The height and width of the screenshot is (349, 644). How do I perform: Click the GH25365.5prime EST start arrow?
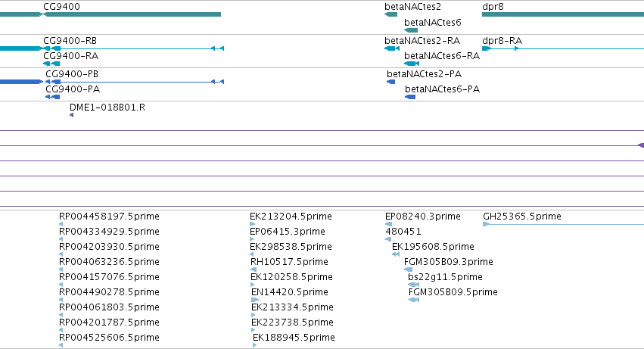[x=486, y=224]
